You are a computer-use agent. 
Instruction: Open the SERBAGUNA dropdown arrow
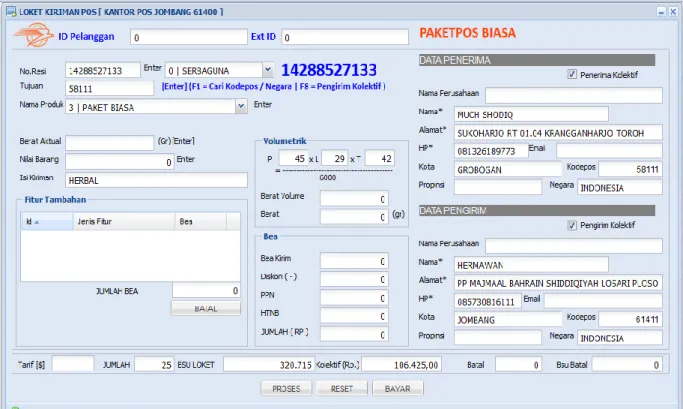[x=268, y=69]
